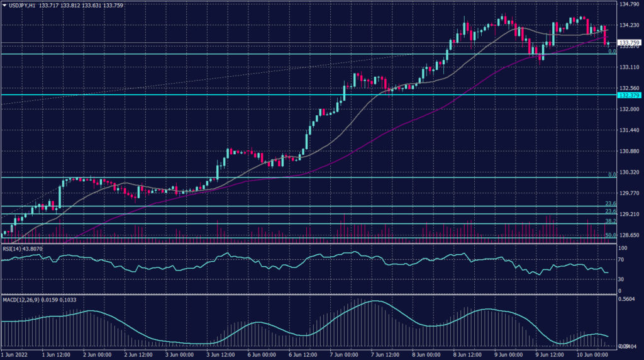Click the 131.440 value on price scale
This screenshot has width=644, height=360.
pyautogui.click(x=628, y=130)
